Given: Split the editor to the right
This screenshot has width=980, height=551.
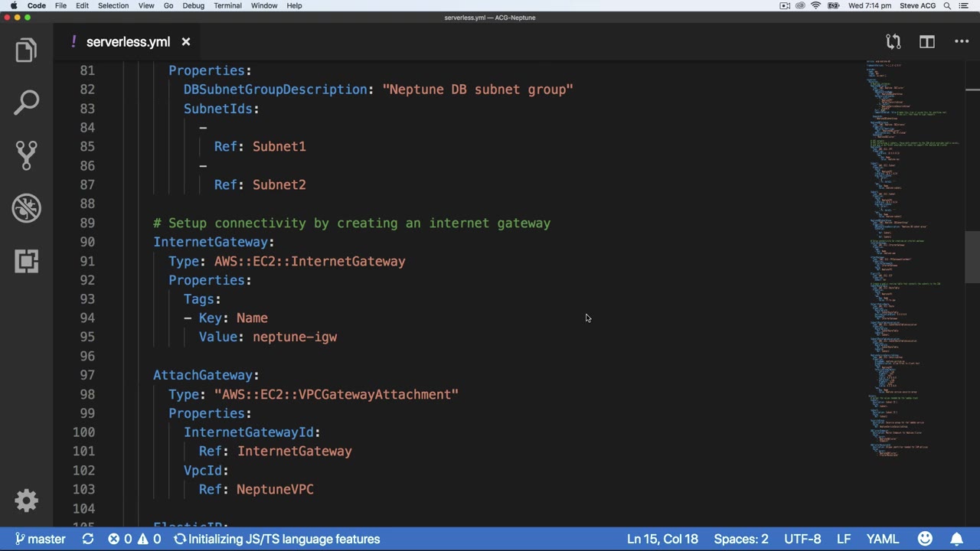Looking at the screenshot, I should tap(927, 42).
